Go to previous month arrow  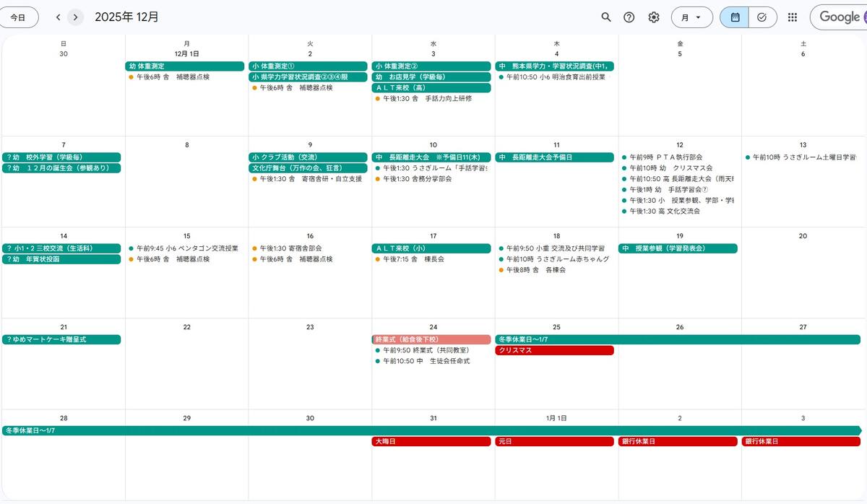[58, 17]
